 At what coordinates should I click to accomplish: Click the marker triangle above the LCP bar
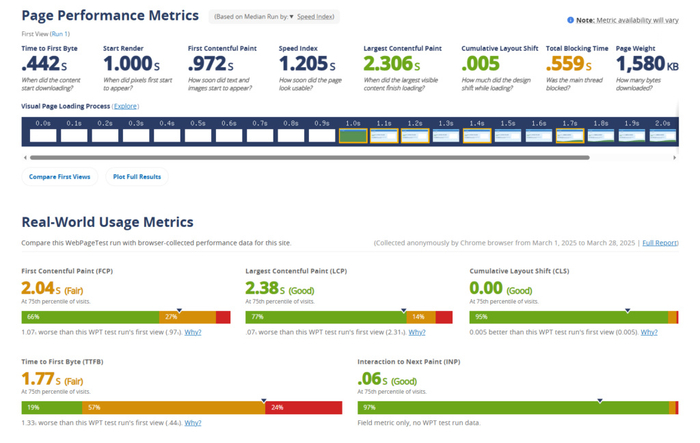point(404,310)
